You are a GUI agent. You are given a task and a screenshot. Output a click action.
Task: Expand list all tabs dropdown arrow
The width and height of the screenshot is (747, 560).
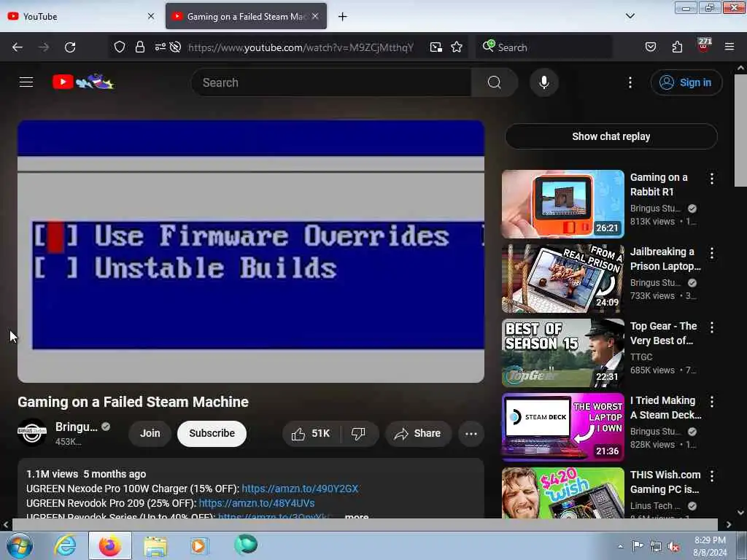630,16
